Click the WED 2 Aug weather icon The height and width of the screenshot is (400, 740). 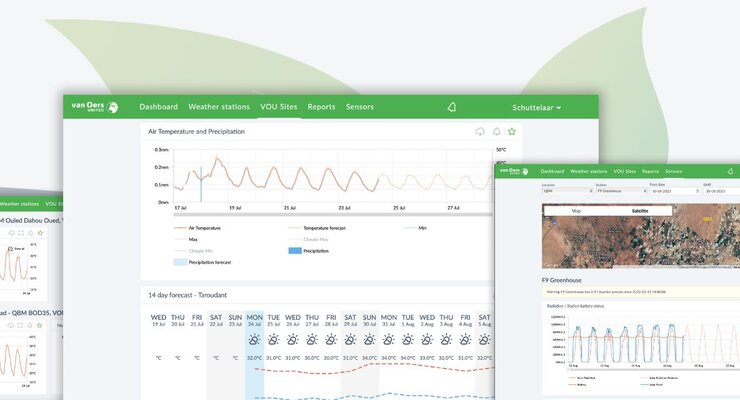click(x=427, y=340)
